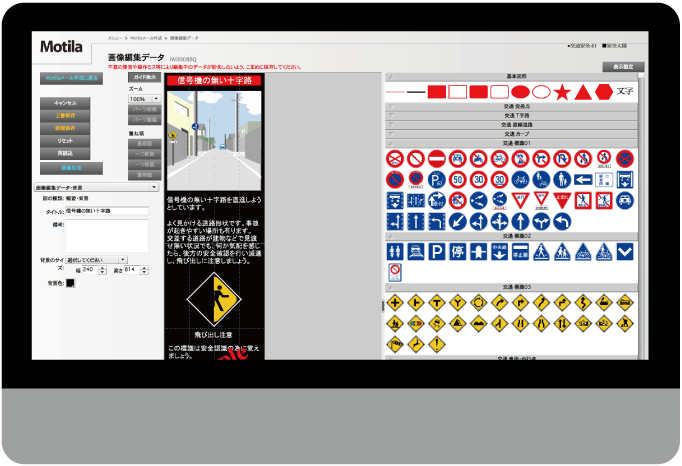Select the red five-point star shape

[562, 92]
